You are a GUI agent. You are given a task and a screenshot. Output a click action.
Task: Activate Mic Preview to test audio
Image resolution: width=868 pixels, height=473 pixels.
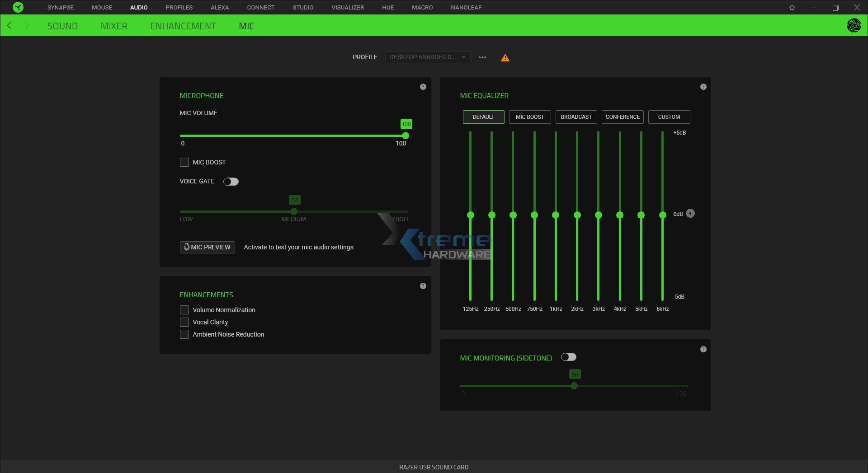pos(207,247)
